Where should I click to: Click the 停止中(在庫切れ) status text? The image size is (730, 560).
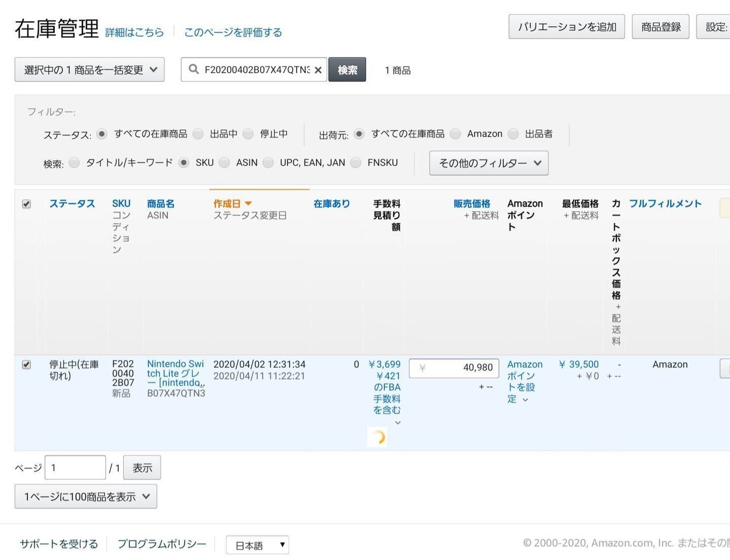(x=74, y=370)
